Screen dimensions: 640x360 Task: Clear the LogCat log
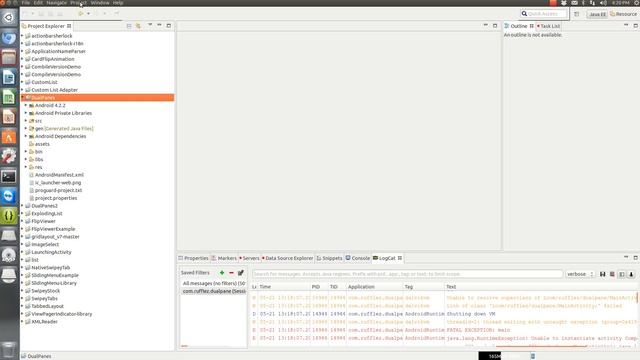tap(612, 274)
